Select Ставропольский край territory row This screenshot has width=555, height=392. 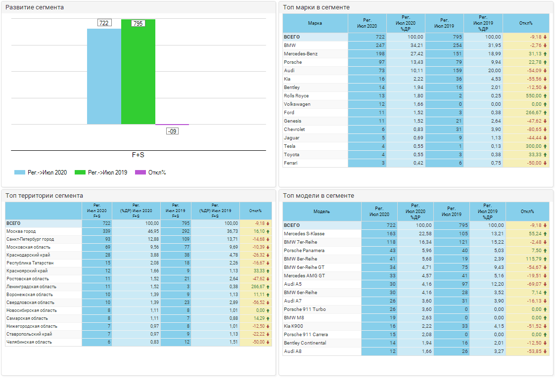click(139, 334)
